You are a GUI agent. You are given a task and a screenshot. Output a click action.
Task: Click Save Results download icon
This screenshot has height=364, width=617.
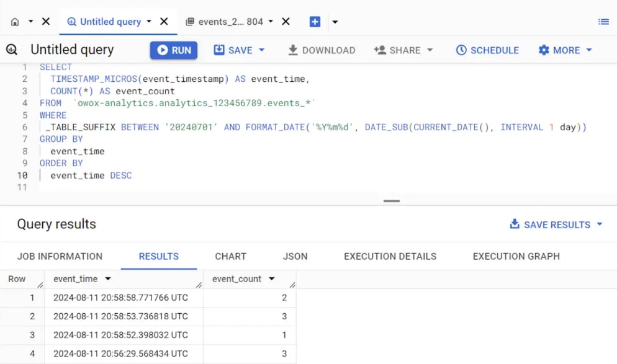[x=515, y=224]
